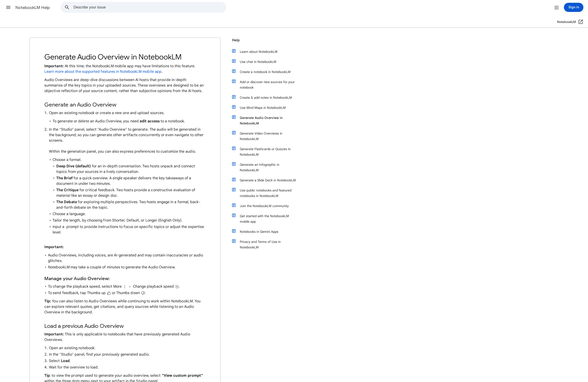The width and height of the screenshot is (588, 382).
Task: Open Add or discover new sources article
Action: point(267,85)
